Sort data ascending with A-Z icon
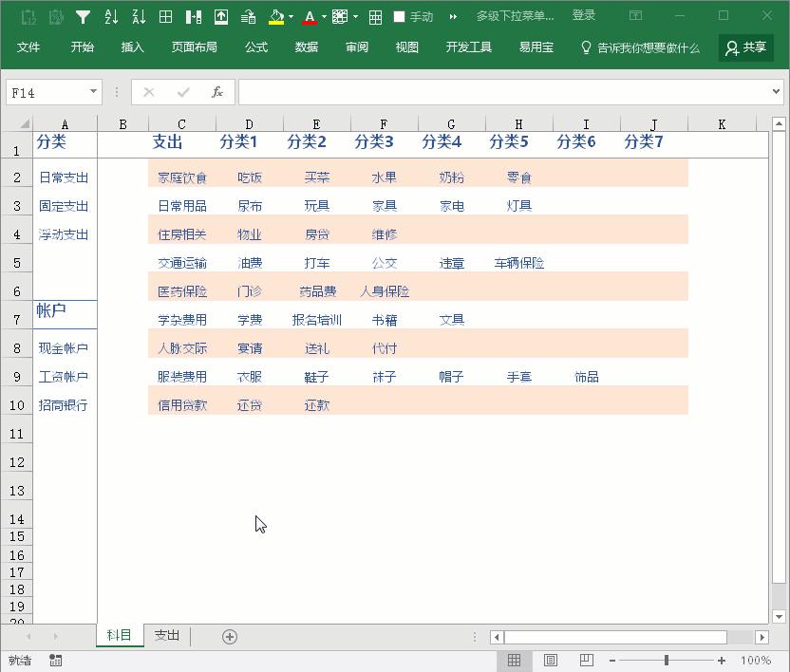Image resolution: width=790 pixels, height=672 pixels. tap(111, 15)
